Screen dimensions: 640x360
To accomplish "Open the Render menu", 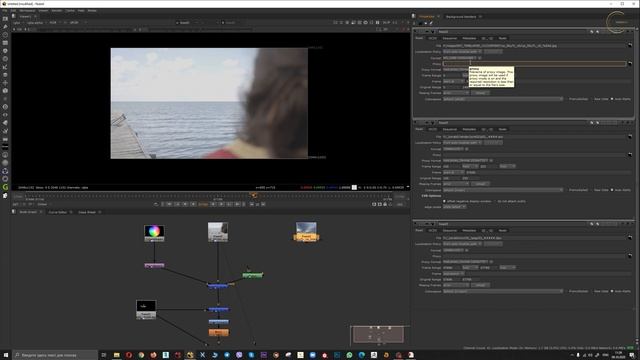I will (x=57, y=11).
